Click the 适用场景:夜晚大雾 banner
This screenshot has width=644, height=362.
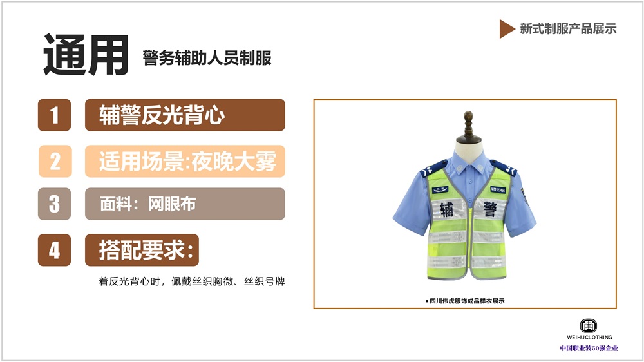click(x=185, y=161)
